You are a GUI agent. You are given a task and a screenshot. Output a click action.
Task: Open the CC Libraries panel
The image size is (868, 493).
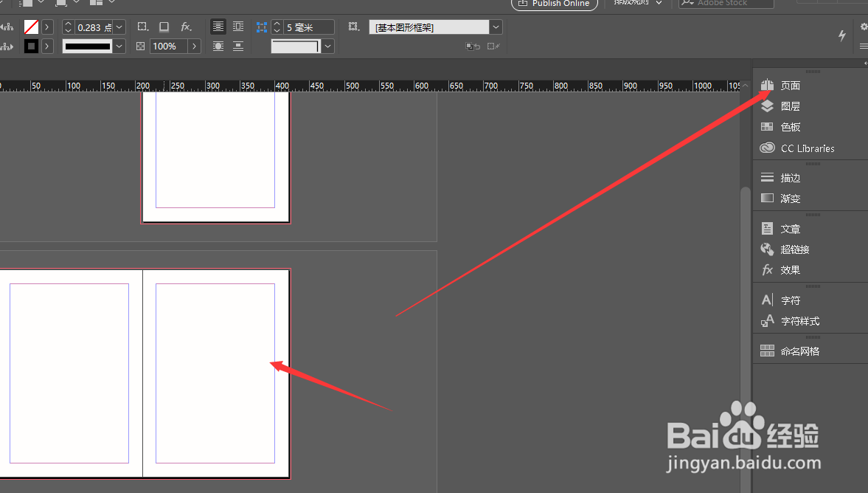tap(797, 148)
